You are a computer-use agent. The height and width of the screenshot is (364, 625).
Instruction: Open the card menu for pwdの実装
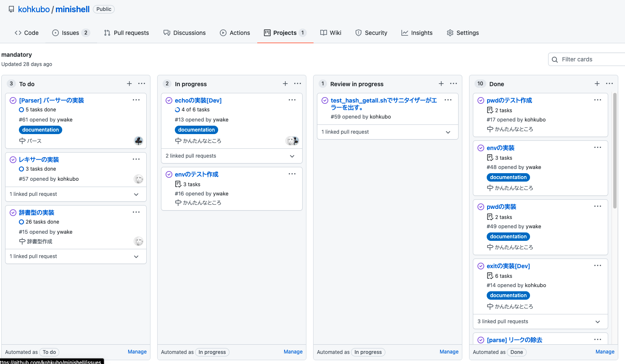click(598, 206)
